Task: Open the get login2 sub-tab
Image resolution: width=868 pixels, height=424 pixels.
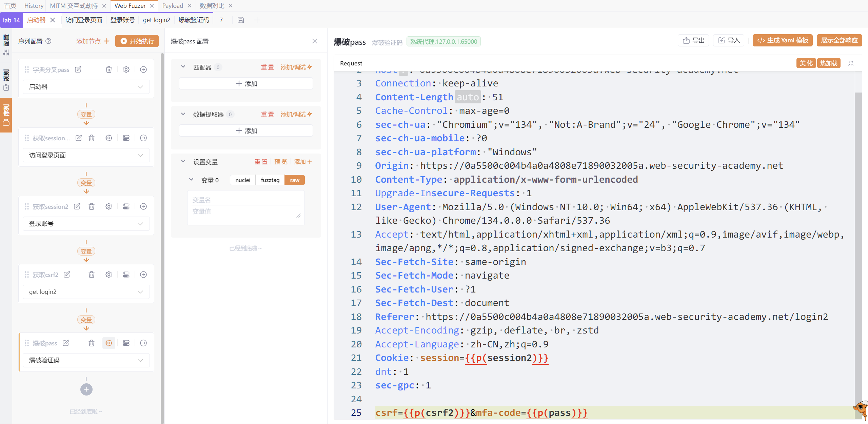Action: 156,20
